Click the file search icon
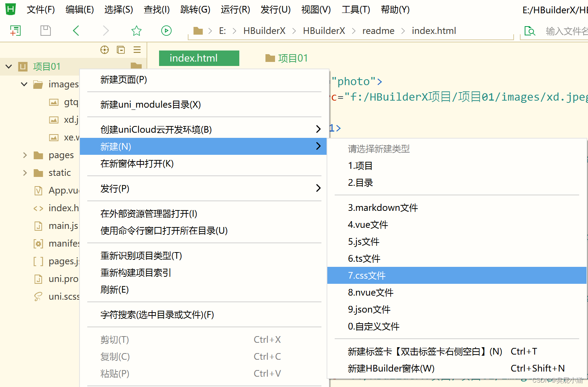 pyautogui.click(x=530, y=31)
